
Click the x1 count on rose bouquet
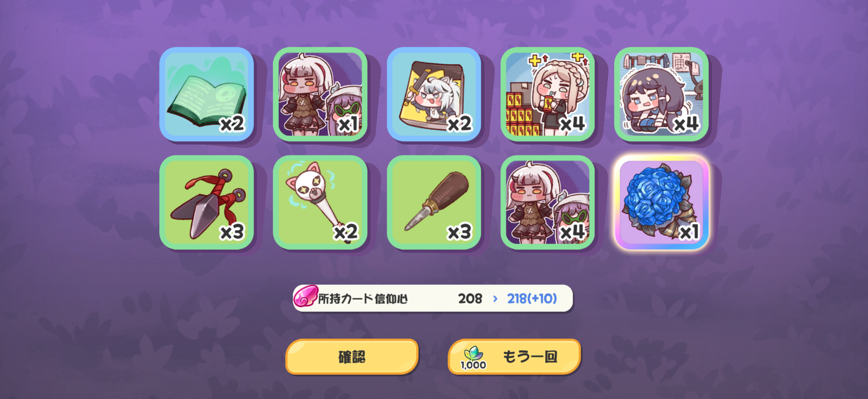click(x=689, y=232)
